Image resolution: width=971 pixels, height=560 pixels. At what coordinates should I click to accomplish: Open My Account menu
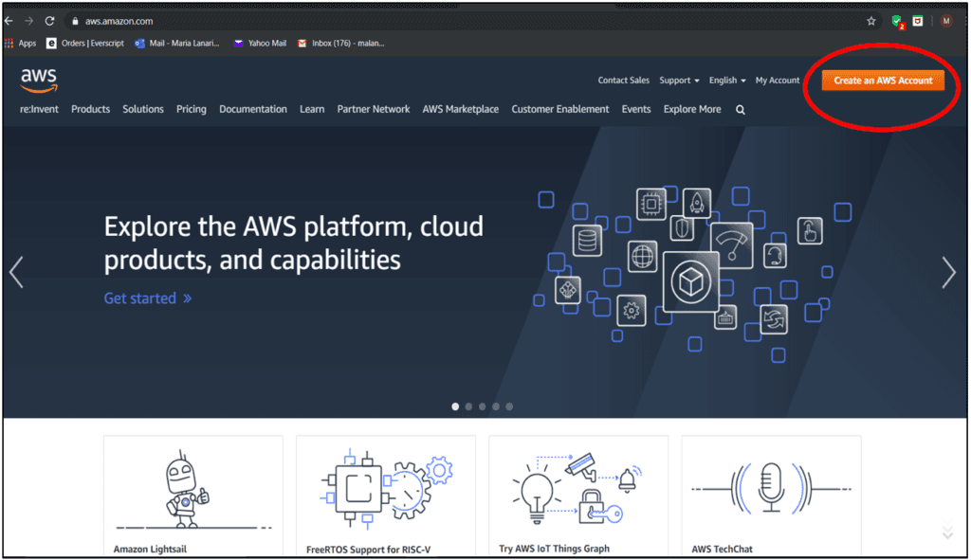click(778, 81)
